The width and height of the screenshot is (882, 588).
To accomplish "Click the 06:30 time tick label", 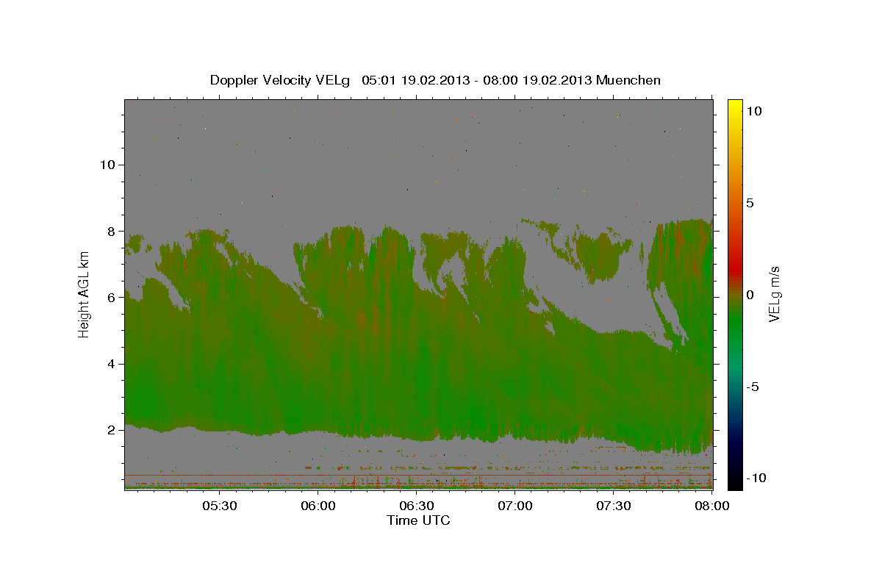I will click(417, 506).
